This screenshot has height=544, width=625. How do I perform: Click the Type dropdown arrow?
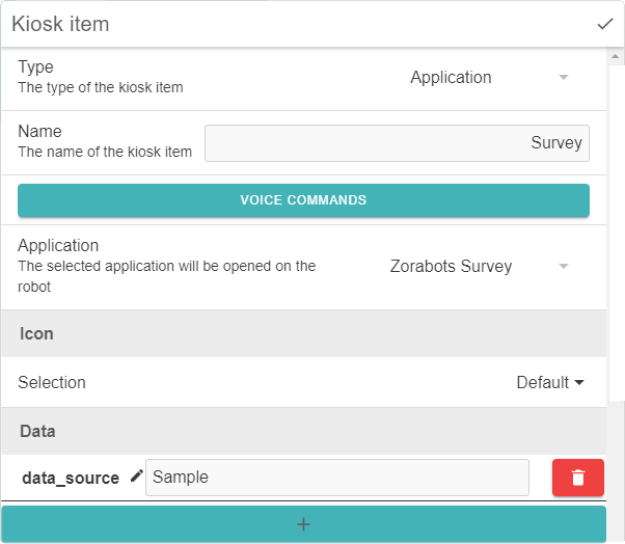(x=563, y=77)
